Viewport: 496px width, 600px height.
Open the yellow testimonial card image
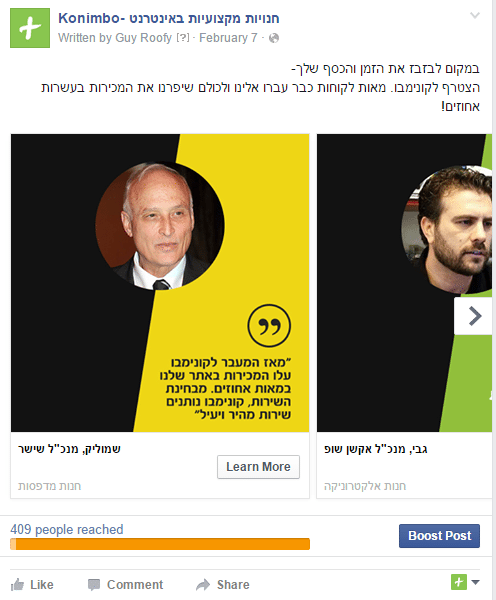(160, 283)
